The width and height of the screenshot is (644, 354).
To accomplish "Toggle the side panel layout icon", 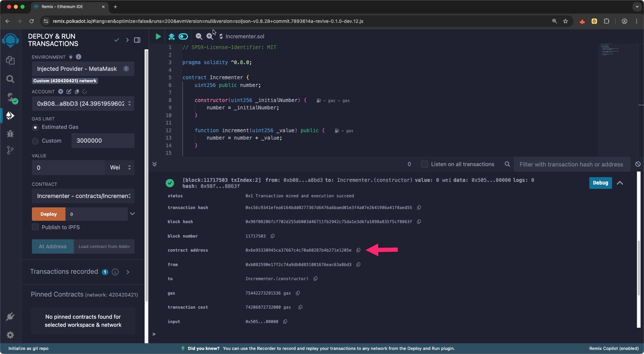I will tap(137, 40).
